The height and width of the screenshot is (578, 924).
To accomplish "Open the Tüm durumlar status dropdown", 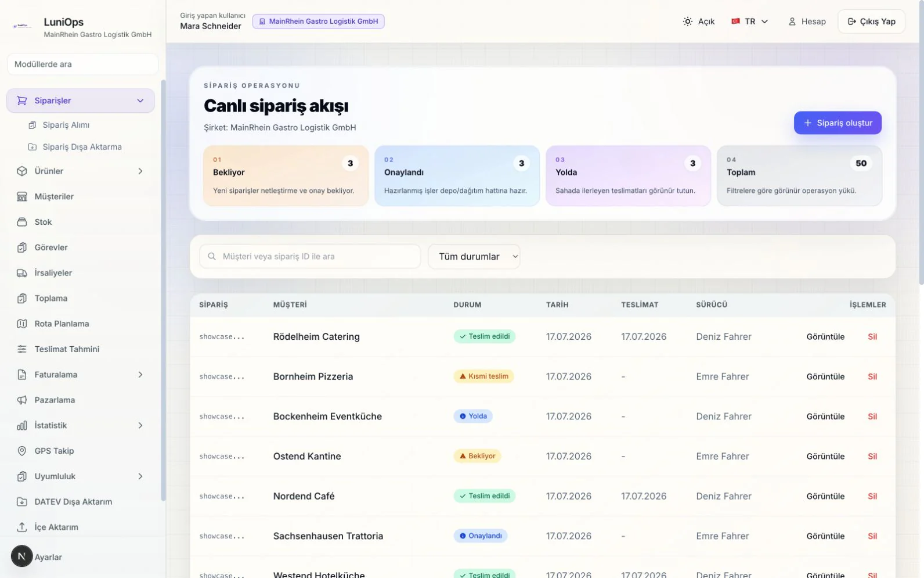I will coord(474,257).
